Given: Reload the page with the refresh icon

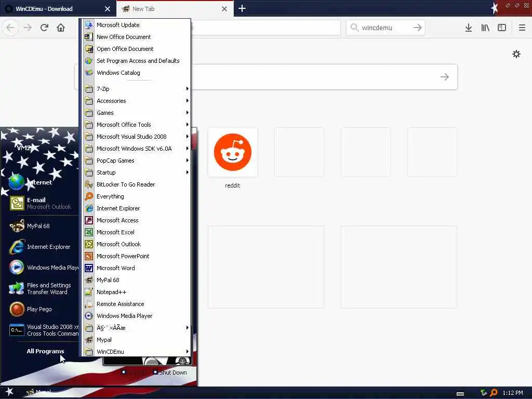Looking at the screenshot, I should pyautogui.click(x=44, y=28).
